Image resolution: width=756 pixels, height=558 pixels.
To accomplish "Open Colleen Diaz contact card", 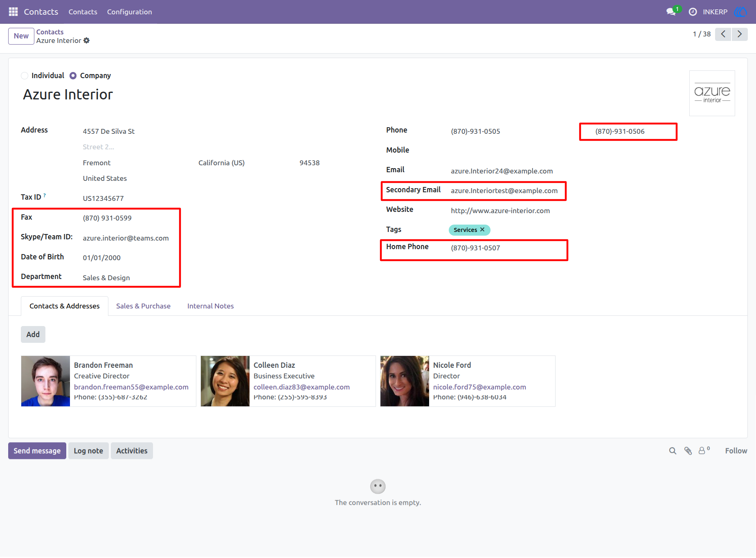I will click(288, 381).
